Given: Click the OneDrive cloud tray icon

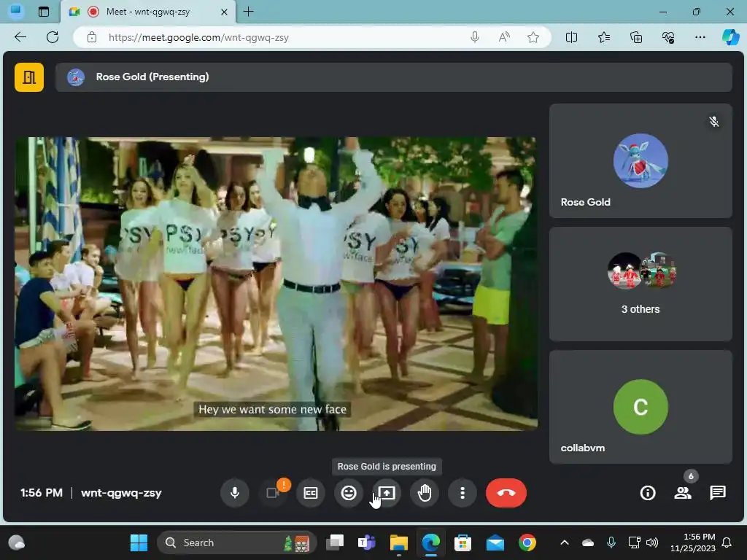Looking at the screenshot, I should 588,542.
